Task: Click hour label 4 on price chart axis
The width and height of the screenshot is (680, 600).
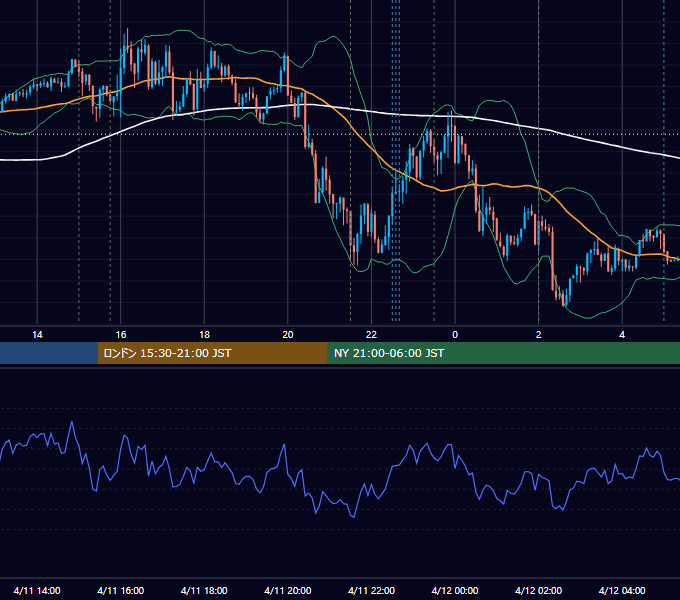Action: pyautogui.click(x=622, y=334)
